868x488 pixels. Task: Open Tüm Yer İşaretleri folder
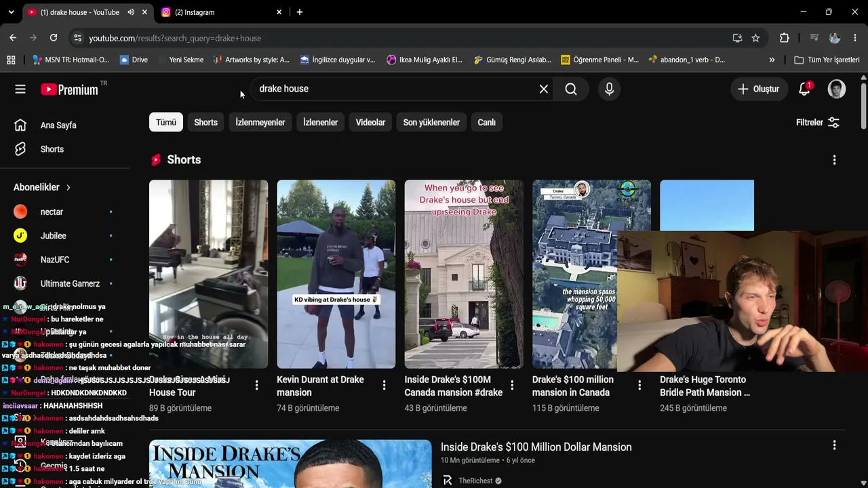pyautogui.click(x=827, y=60)
